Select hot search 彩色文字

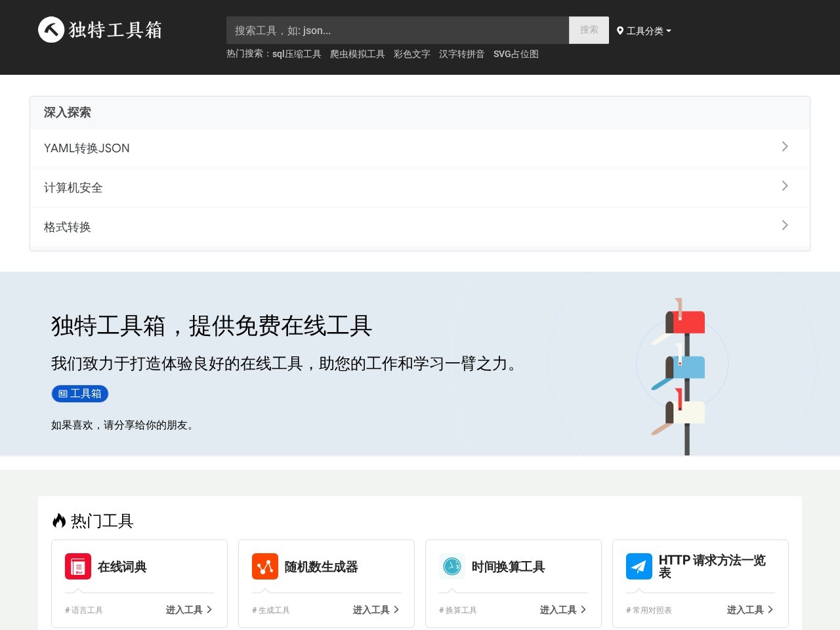click(x=412, y=54)
